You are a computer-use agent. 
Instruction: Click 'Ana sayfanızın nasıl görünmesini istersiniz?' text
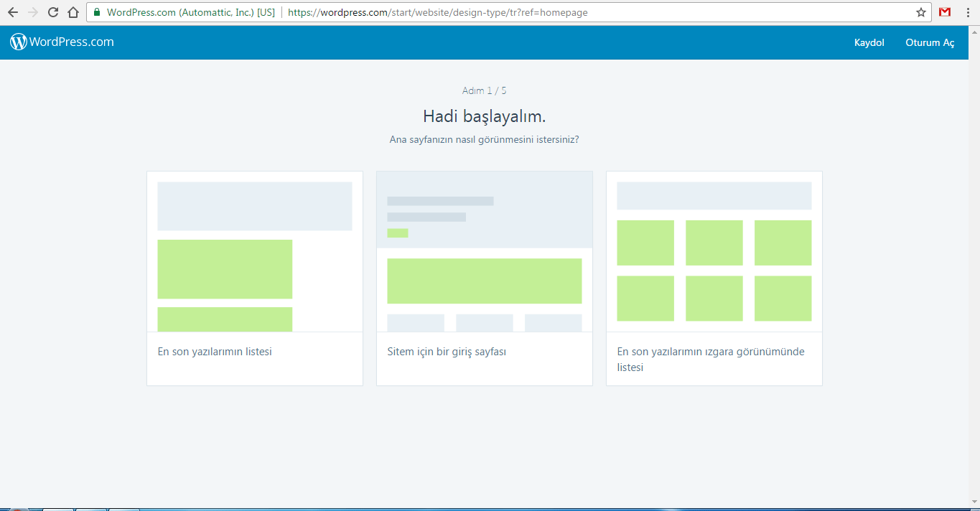485,139
